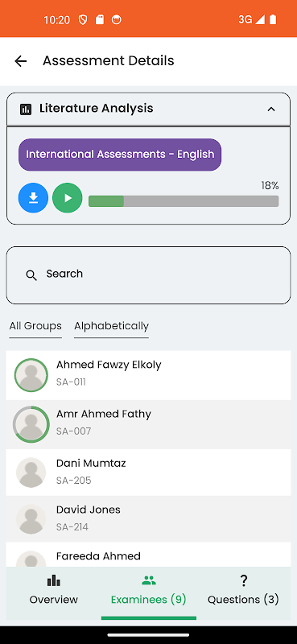
Task: Tap Amr Ahmed Fathy's profile picture
Action: click(31, 425)
